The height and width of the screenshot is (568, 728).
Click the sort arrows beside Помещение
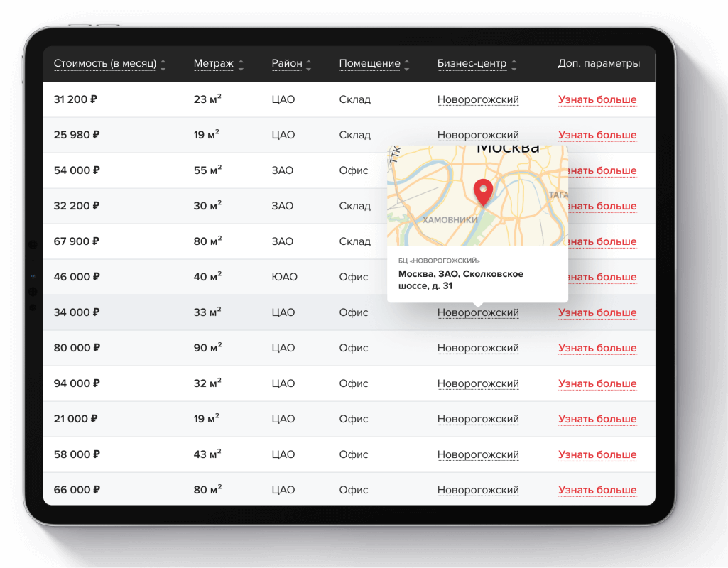coord(407,65)
